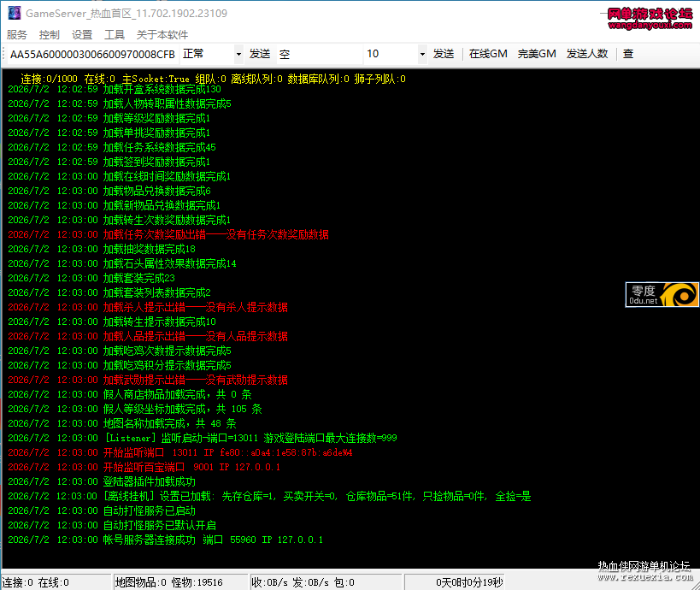Viewport: 700px width, 590px height.
Task: Select red line 开始监听百宝端口 9001
Action: [144, 467]
